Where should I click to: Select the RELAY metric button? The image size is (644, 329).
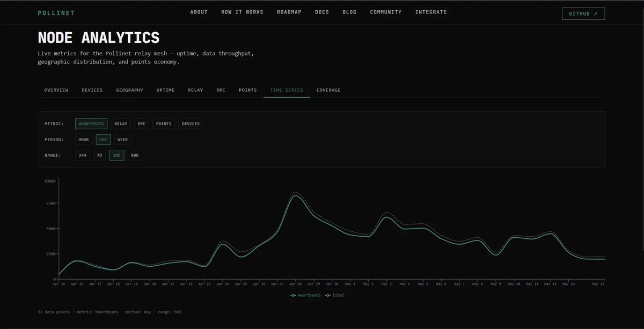(121, 124)
